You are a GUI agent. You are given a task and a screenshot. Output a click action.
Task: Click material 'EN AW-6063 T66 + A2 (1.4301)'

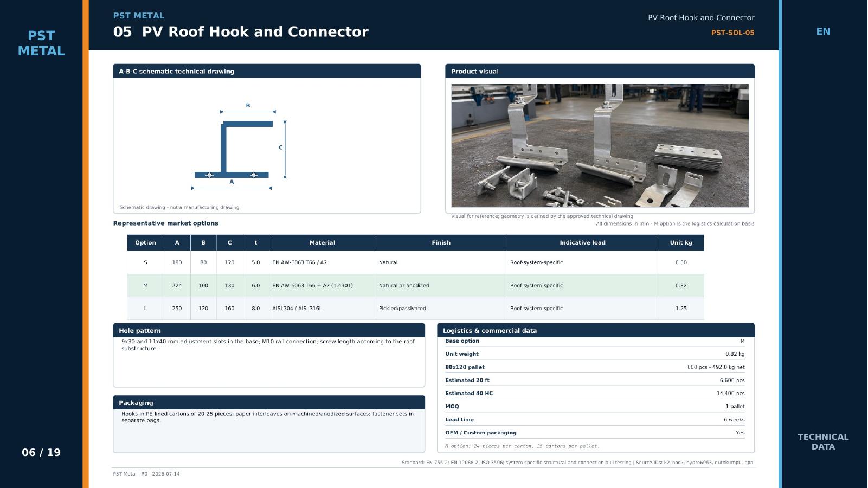[312, 285]
